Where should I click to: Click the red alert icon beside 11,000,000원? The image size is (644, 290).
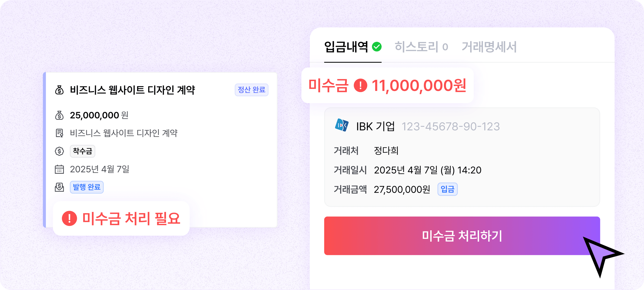[360, 85]
